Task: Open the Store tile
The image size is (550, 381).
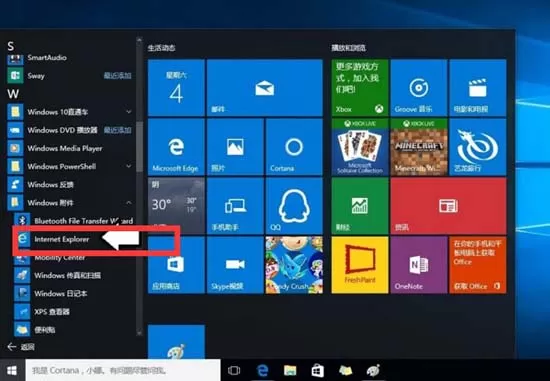Action: tap(176, 265)
